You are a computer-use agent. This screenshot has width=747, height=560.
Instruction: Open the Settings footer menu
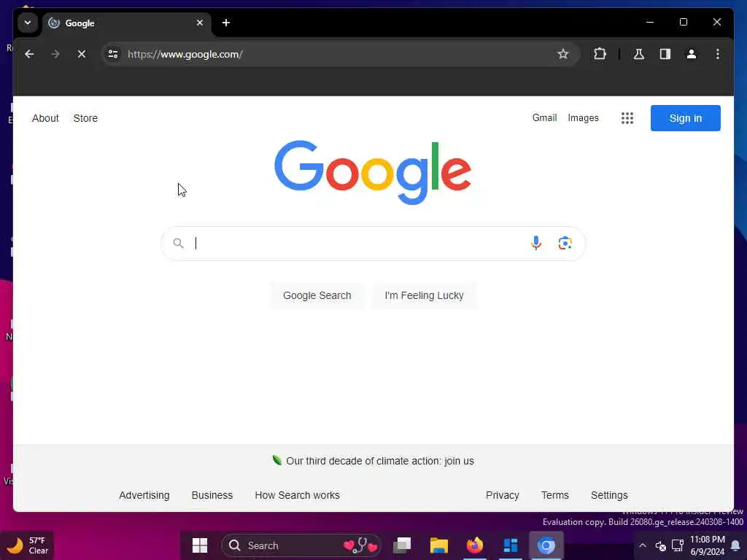click(609, 495)
